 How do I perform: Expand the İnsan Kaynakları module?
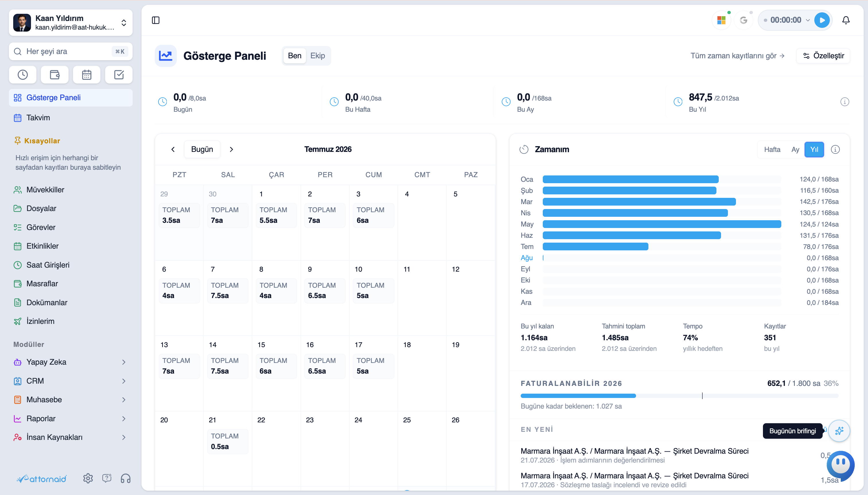coord(71,437)
